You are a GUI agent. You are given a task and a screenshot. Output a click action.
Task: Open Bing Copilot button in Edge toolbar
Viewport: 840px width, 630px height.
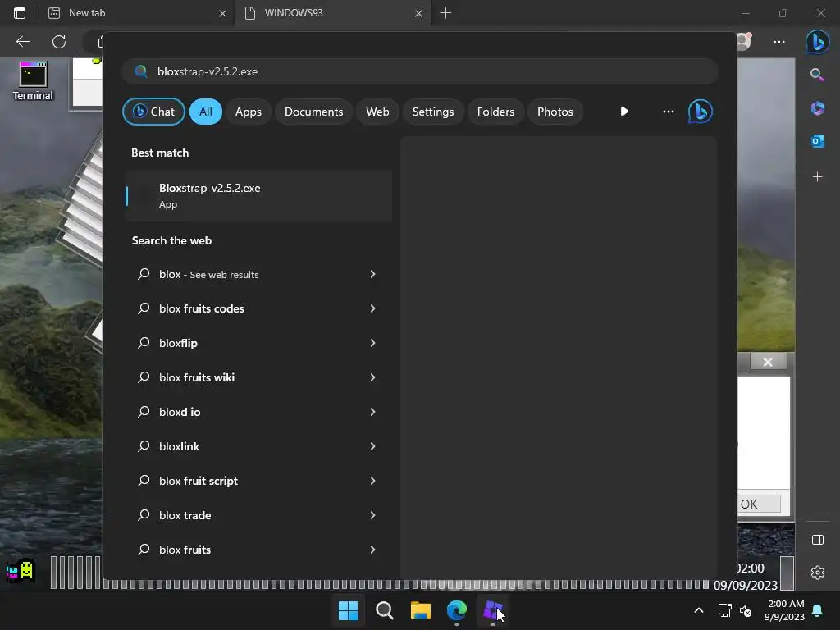point(818,42)
